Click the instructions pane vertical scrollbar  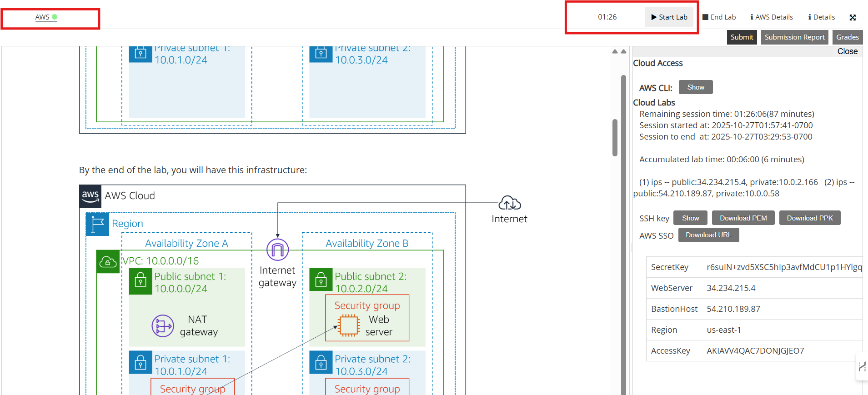(x=615, y=138)
